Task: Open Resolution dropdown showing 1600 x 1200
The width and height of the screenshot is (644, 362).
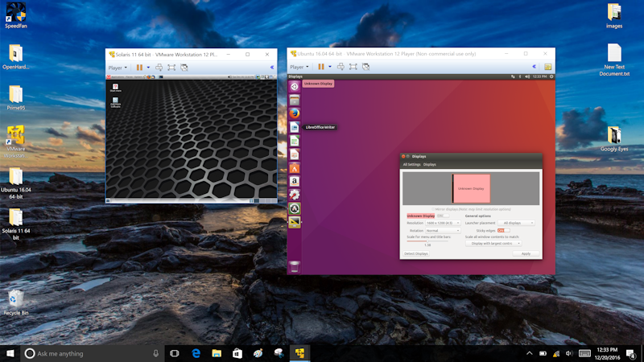Action: coord(443,223)
